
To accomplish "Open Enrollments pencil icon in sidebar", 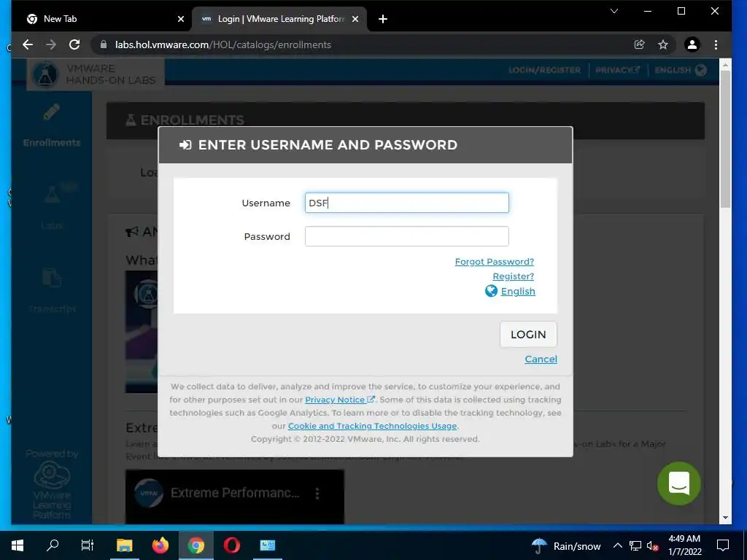I will click(52, 112).
